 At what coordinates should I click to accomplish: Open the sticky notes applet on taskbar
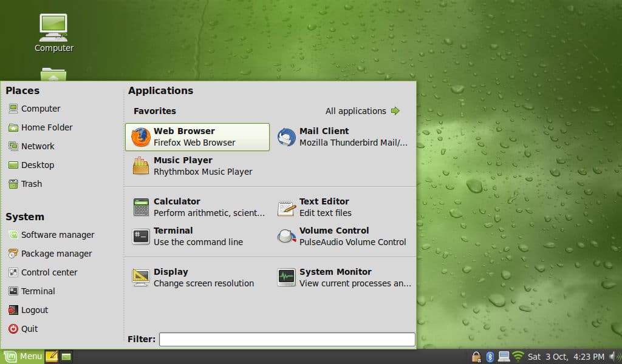point(52,356)
